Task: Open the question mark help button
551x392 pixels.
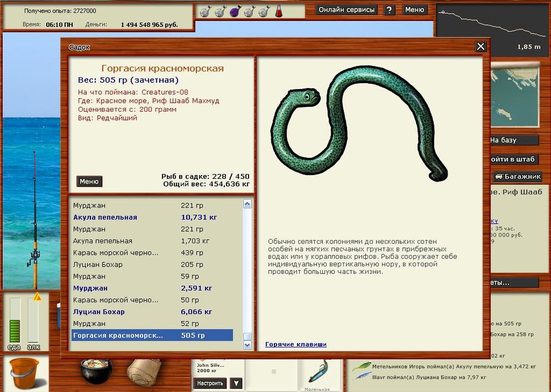Action: point(390,10)
